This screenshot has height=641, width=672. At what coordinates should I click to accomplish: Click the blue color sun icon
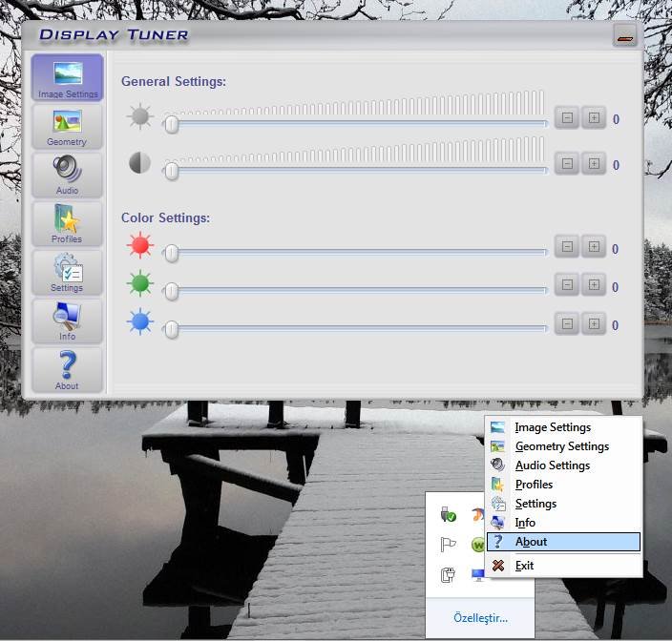[139, 321]
